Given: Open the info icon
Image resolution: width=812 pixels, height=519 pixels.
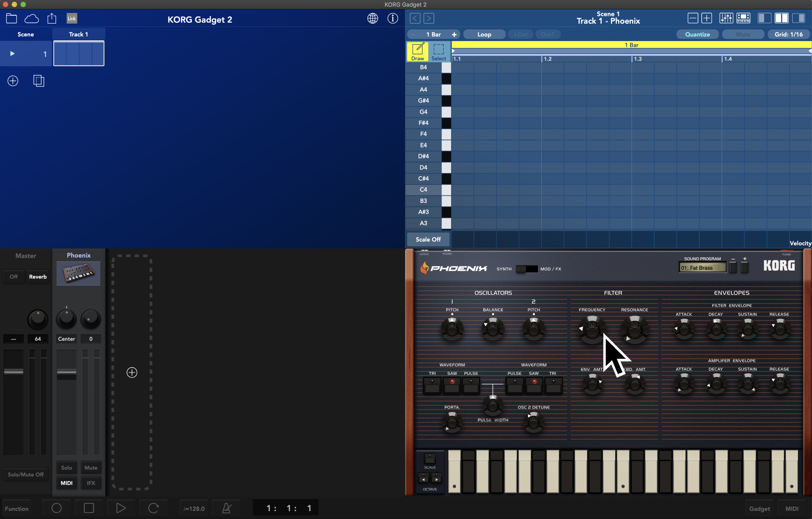Looking at the screenshot, I should tap(393, 18).
